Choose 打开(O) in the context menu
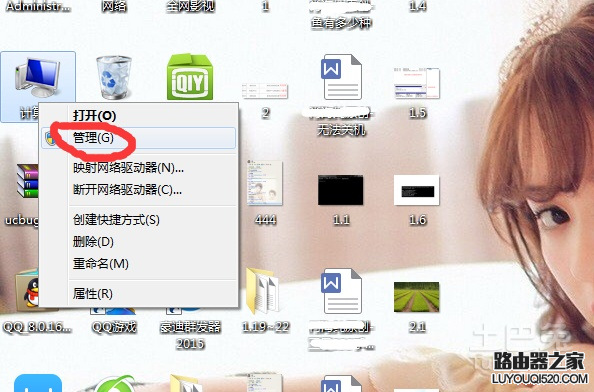 [x=139, y=116]
